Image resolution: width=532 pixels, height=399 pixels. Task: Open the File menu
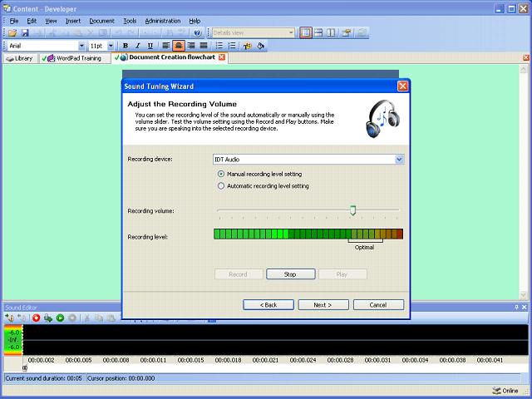click(x=14, y=21)
